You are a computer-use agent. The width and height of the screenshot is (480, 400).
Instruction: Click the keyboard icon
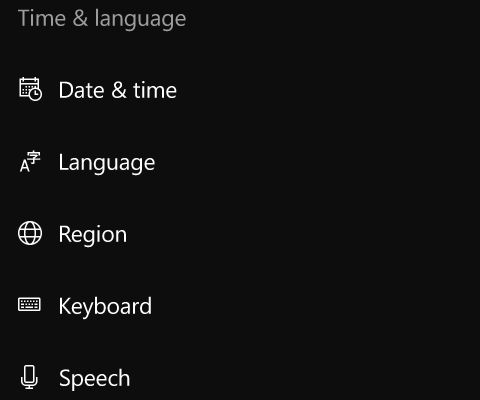(x=29, y=304)
